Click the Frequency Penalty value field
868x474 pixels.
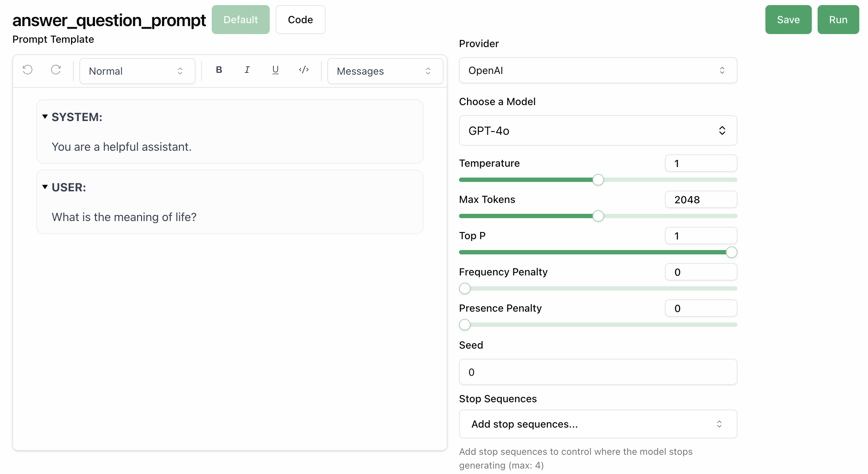tap(701, 272)
